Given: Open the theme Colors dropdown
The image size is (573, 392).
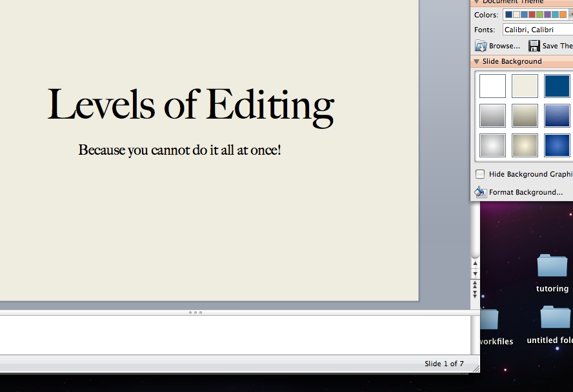Looking at the screenshot, I should pos(570,14).
